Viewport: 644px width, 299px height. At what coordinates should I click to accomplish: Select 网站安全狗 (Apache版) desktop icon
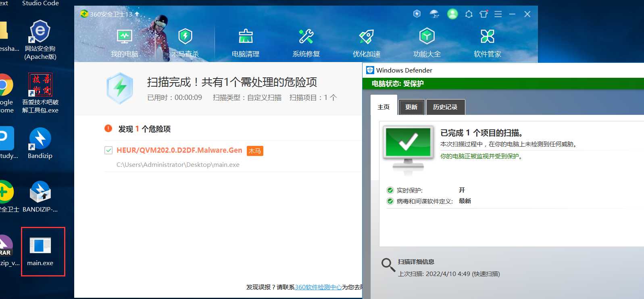click(x=40, y=40)
